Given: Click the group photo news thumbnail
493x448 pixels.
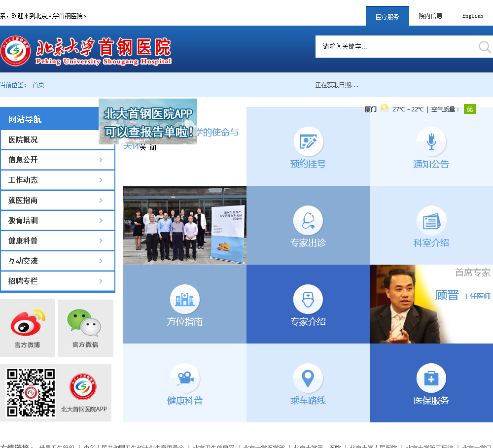Looking at the screenshot, I should pos(185,225).
